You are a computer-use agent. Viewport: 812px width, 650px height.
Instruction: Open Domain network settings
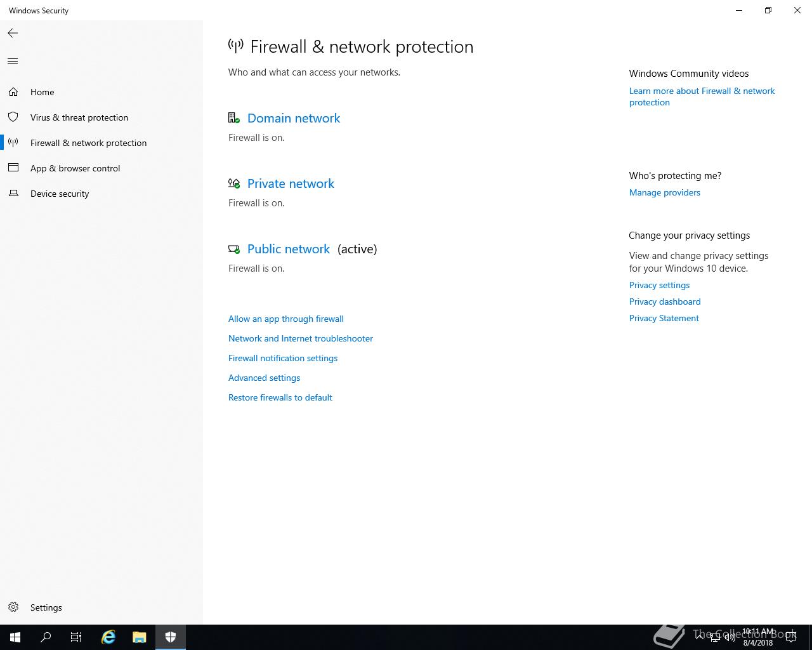tap(294, 118)
